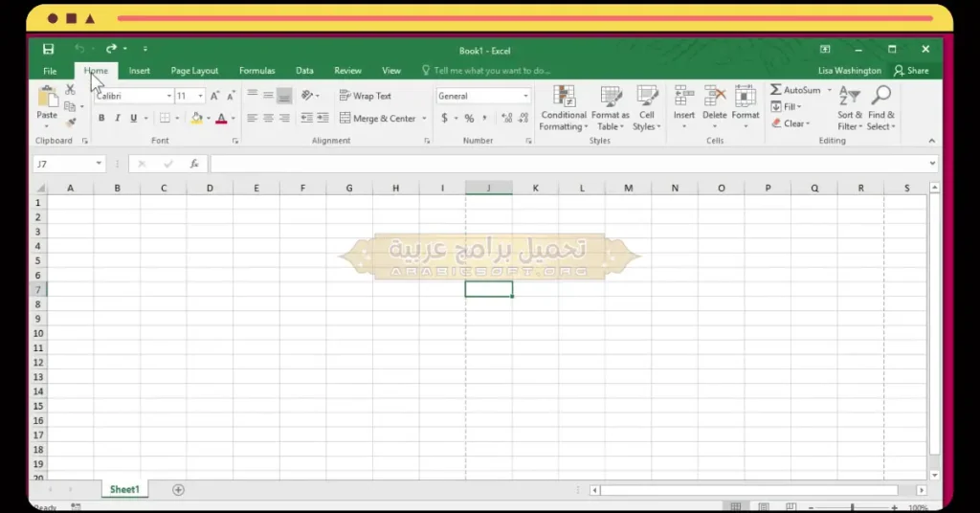980x513 pixels.
Task: Open the File tab
Action: click(50, 71)
